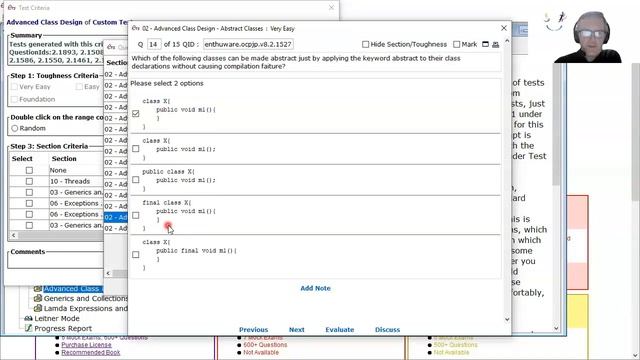Select the final class X option
Image resolution: width=640 pixels, height=360 pixels.
136,215
